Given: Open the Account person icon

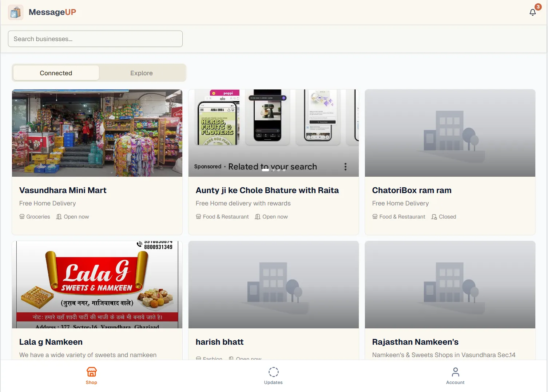Looking at the screenshot, I should coord(455,372).
